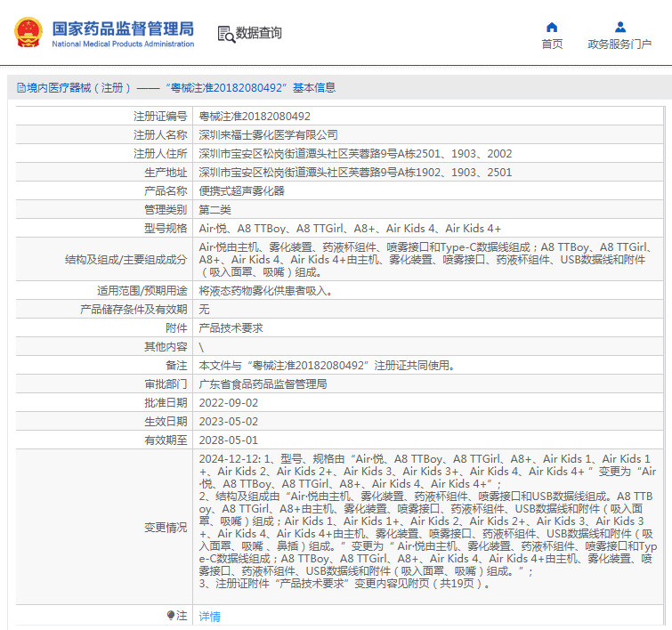Open the 详情 details link
This screenshot has width=672, height=630.
pos(209,617)
